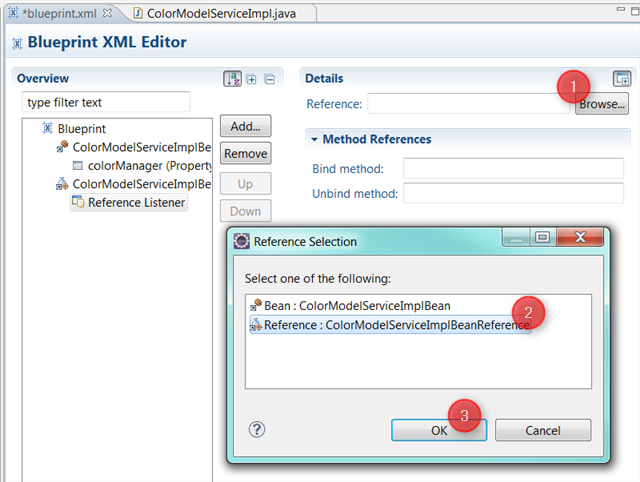The height and width of the screenshot is (482, 640).
Task: Expand all nodes with plus icon
Action: click(252, 79)
